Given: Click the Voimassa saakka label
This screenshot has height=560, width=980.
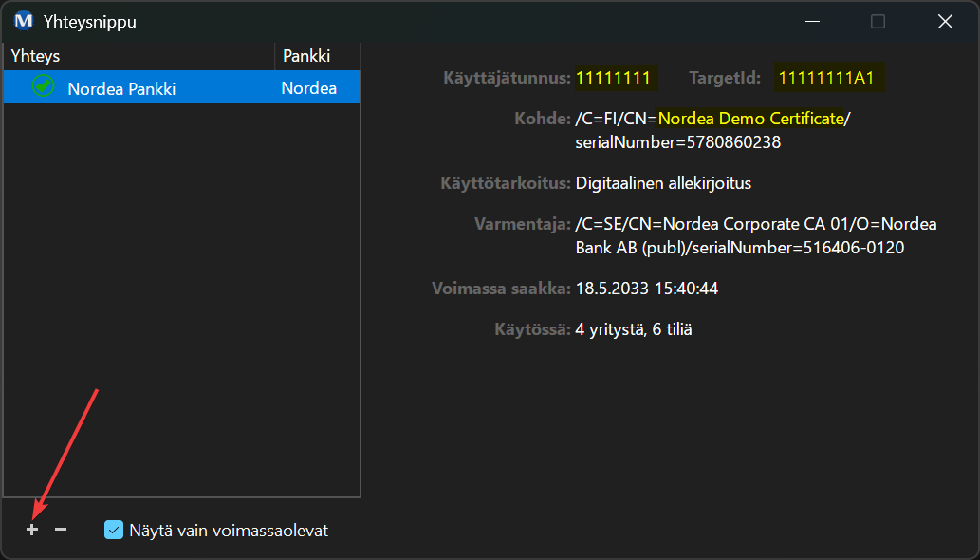Looking at the screenshot, I should point(501,289).
